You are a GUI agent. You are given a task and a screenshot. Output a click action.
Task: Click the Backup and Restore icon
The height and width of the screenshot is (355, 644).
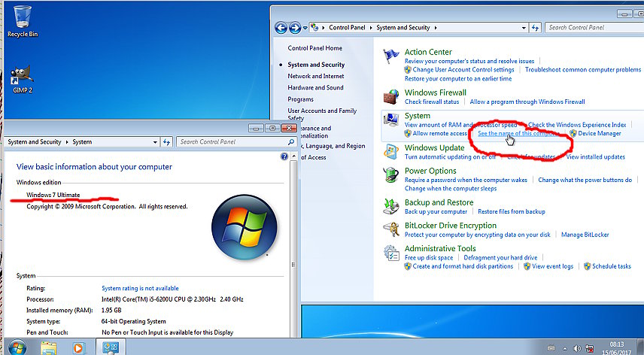click(x=390, y=206)
